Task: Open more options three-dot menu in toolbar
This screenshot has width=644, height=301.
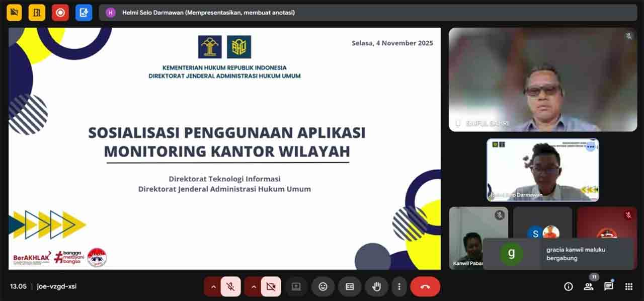Action: pyautogui.click(x=399, y=286)
